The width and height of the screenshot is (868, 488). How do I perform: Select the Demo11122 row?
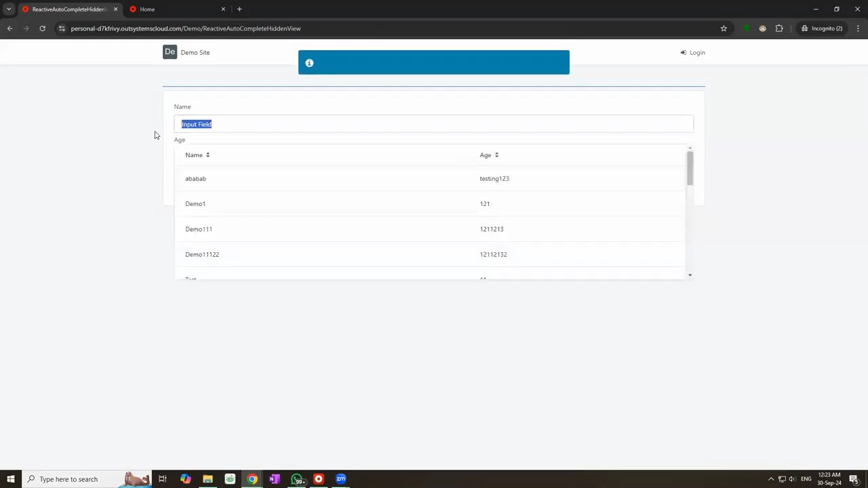(x=429, y=254)
